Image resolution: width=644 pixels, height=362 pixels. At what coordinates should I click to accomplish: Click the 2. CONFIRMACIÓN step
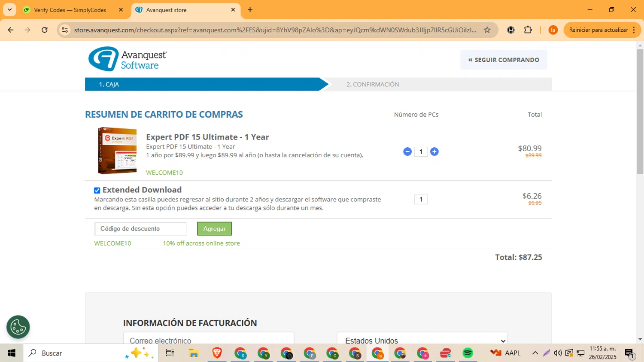click(373, 84)
